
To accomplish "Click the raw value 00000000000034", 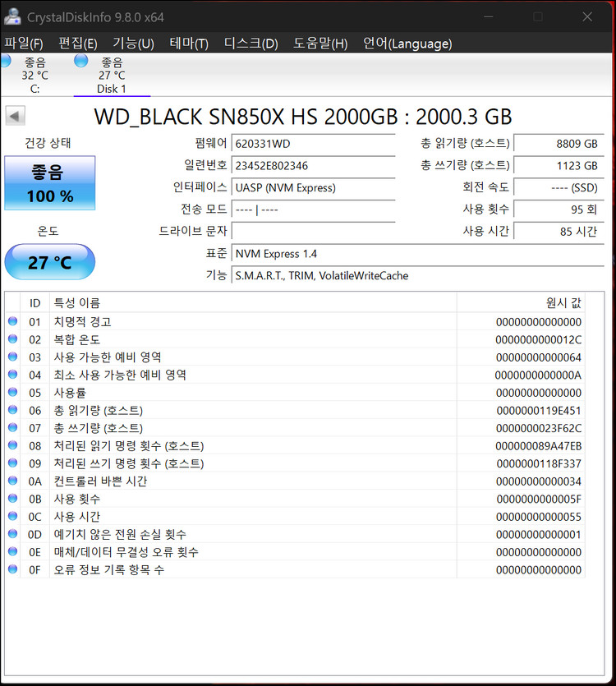I will coord(538,481).
